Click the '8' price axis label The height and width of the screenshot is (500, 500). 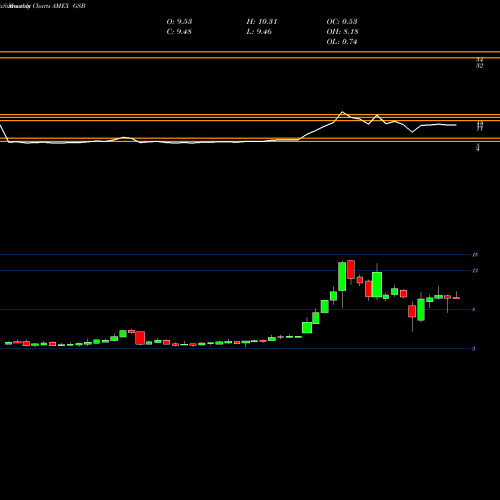click(474, 310)
